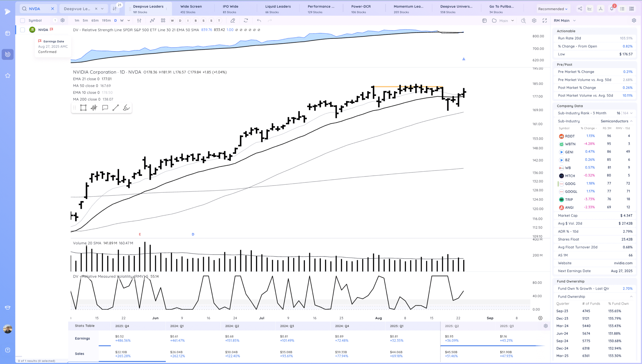
Task: Open the line chart view icon in top bar
Action: pyautogui.click(x=590, y=9)
